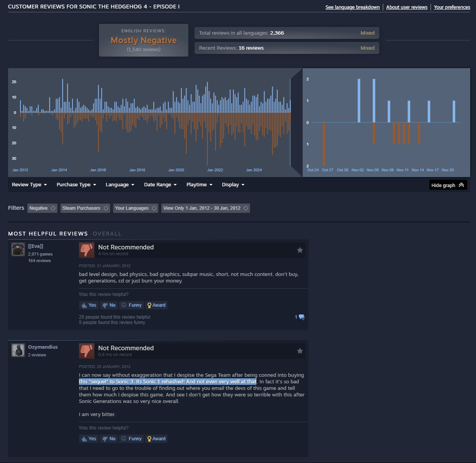Open About user reviews link
Image resolution: width=476 pixels, height=463 pixels.
click(407, 7)
